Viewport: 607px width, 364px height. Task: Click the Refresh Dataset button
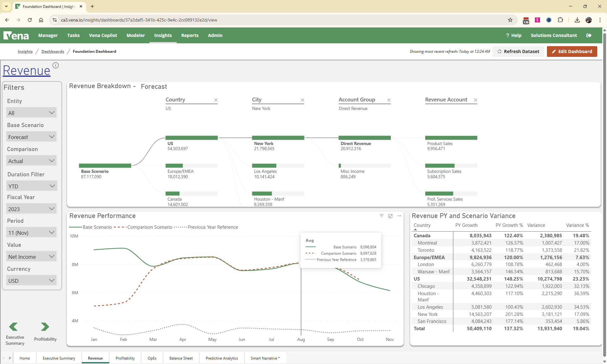pyautogui.click(x=518, y=52)
